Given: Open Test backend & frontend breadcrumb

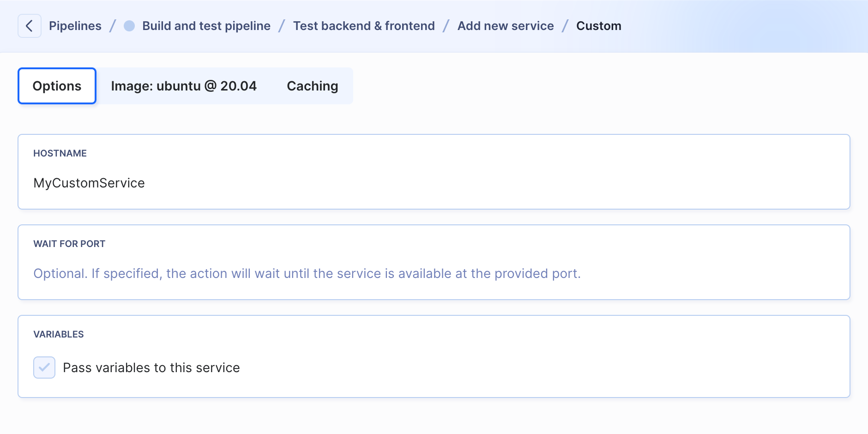Looking at the screenshot, I should [364, 26].
